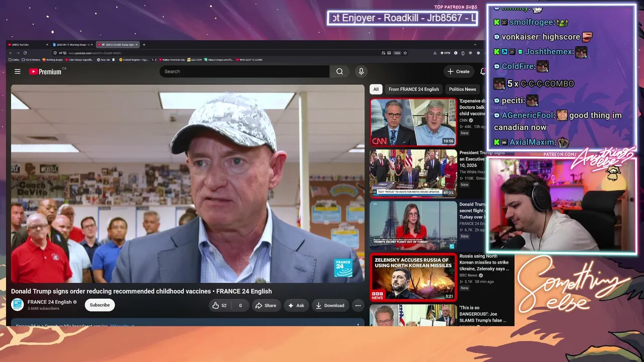This screenshot has height=362, width=644.
Task: Close the first YouTube tab
Action: (47, 45)
